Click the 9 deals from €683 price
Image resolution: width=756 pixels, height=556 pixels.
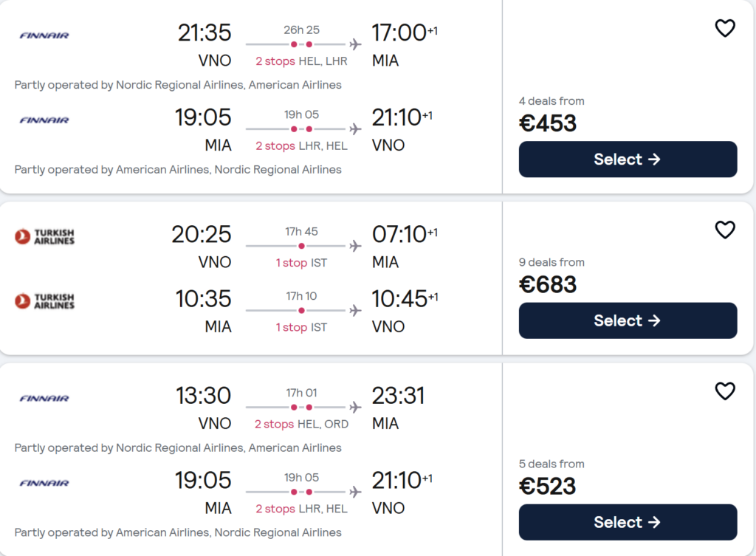coord(548,284)
